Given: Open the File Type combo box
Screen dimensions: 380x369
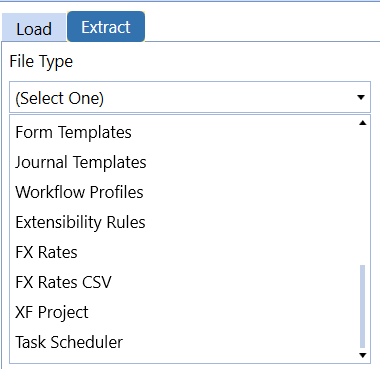Looking at the screenshot, I should coord(190,97).
